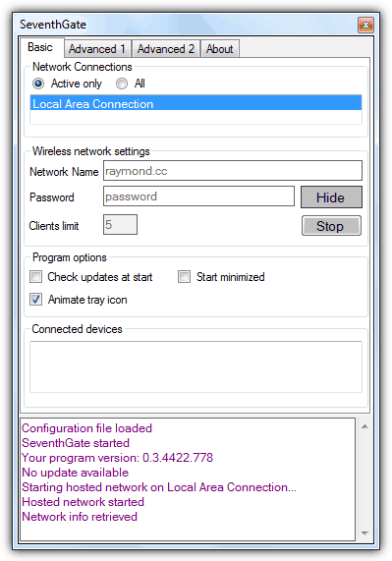Stop the hosted network
Image resolution: width=392 pixels, height=561 pixels.
tap(331, 226)
